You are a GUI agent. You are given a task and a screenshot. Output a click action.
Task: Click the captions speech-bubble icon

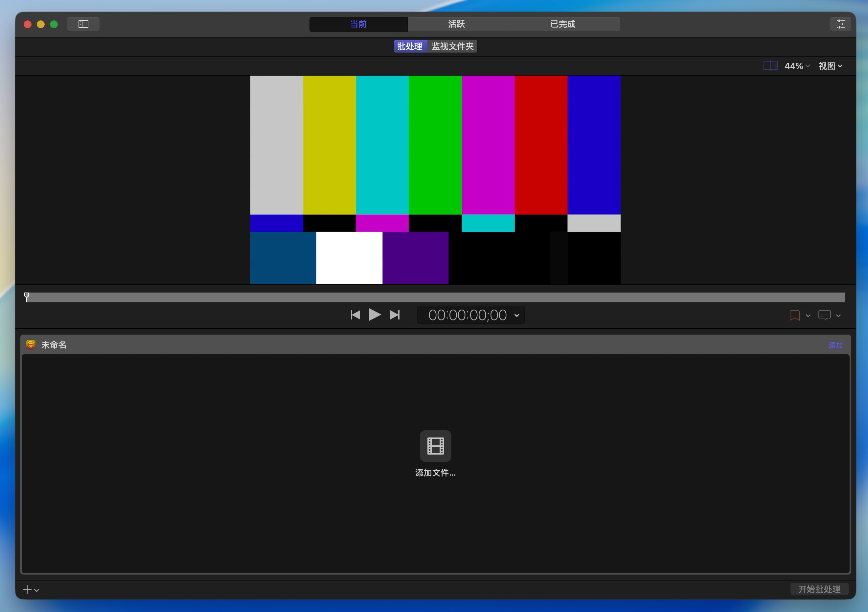click(824, 316)
